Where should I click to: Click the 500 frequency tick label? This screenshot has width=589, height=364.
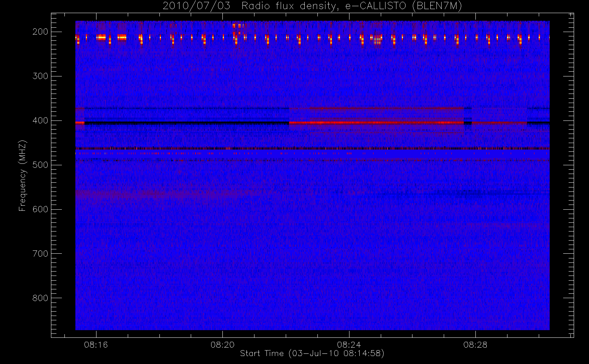click(40, 165)
